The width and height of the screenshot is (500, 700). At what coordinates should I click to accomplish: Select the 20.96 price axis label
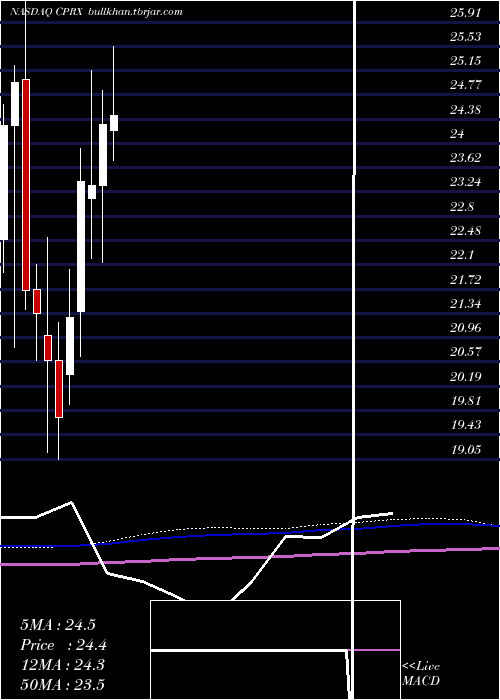[x=466, y=328]
